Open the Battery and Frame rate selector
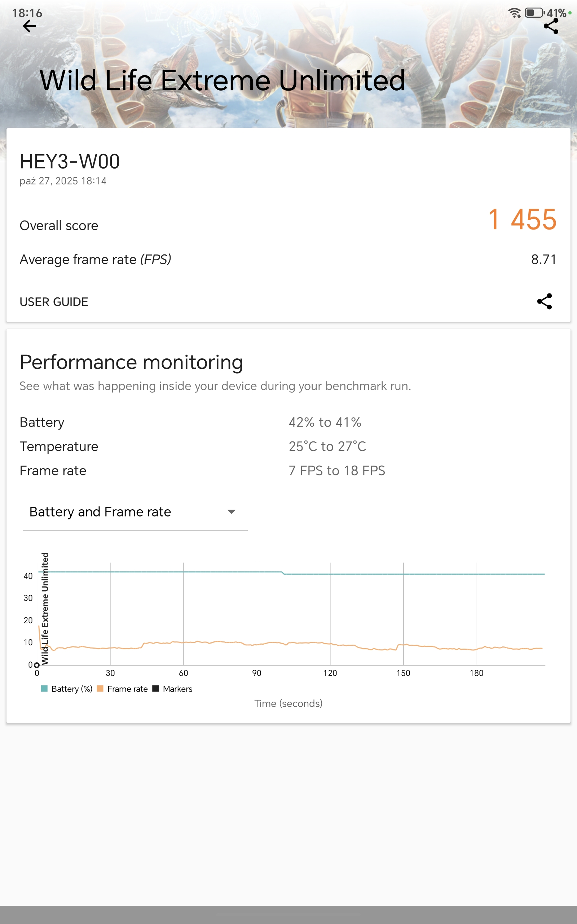 pos(100,512)
